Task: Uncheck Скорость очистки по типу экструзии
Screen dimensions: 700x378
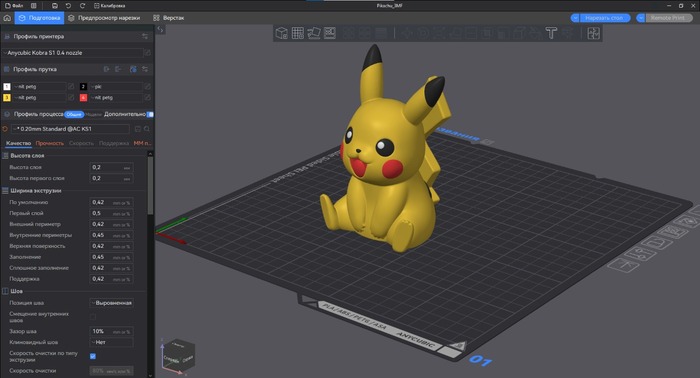Action: pyautogui.click(x=93, y=356)
